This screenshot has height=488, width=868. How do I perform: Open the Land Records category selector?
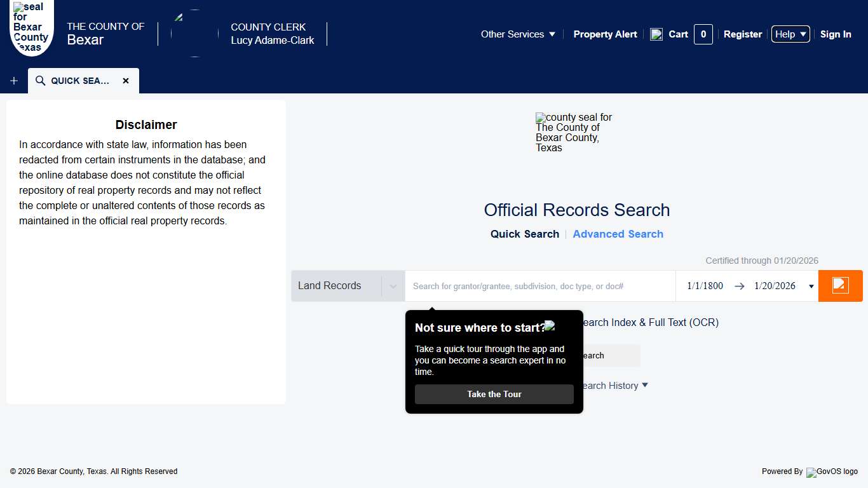(348, 286)
